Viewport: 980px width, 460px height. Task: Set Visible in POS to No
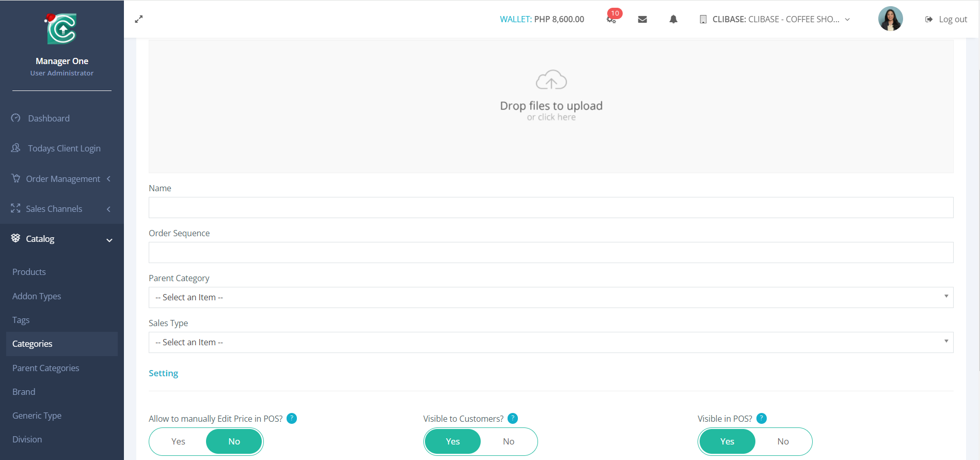click(783, 441)
